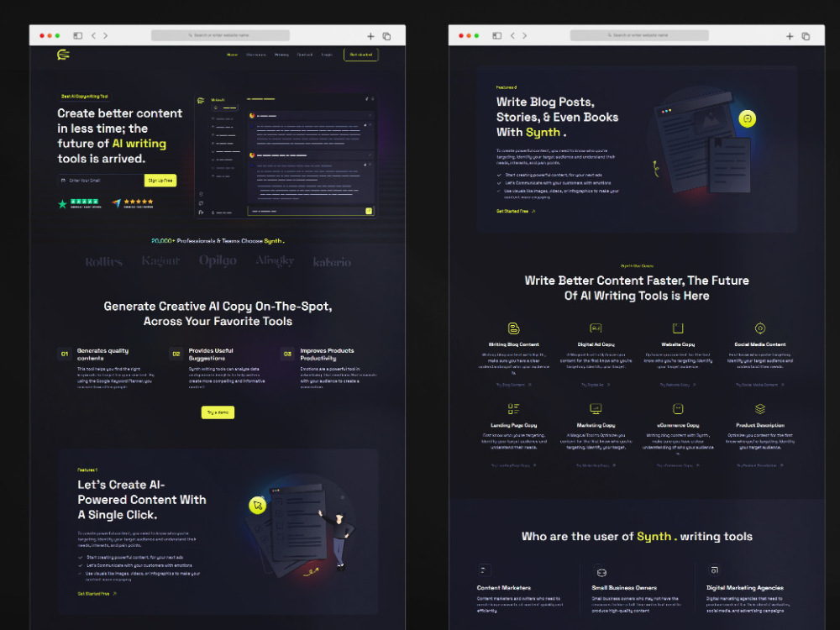Click the Digital Marketing Agencies icon
The image size is (840, 630).
pos(714,570)
